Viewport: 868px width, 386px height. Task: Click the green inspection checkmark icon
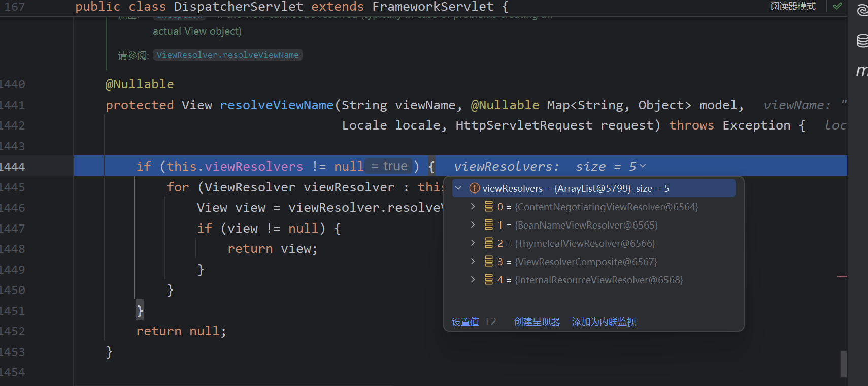click(x=838, y=6)
